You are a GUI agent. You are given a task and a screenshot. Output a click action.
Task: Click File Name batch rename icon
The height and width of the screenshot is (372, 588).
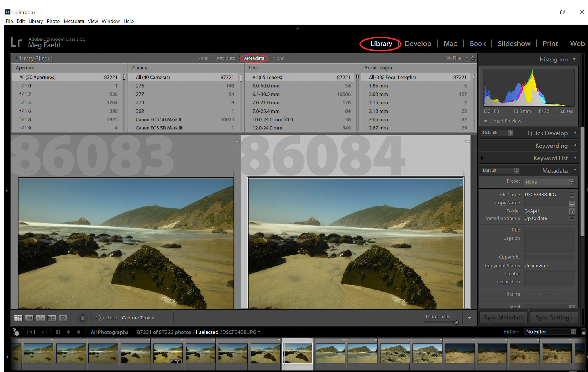[x=572, y=195]
